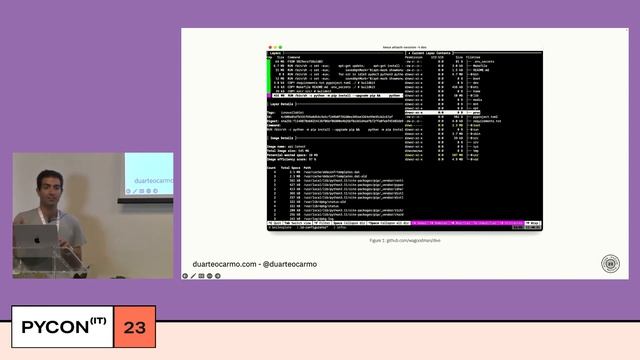Open the more options circle icon on the slide
This screenshot has height=360, width=640.
(x=209, y=276)
